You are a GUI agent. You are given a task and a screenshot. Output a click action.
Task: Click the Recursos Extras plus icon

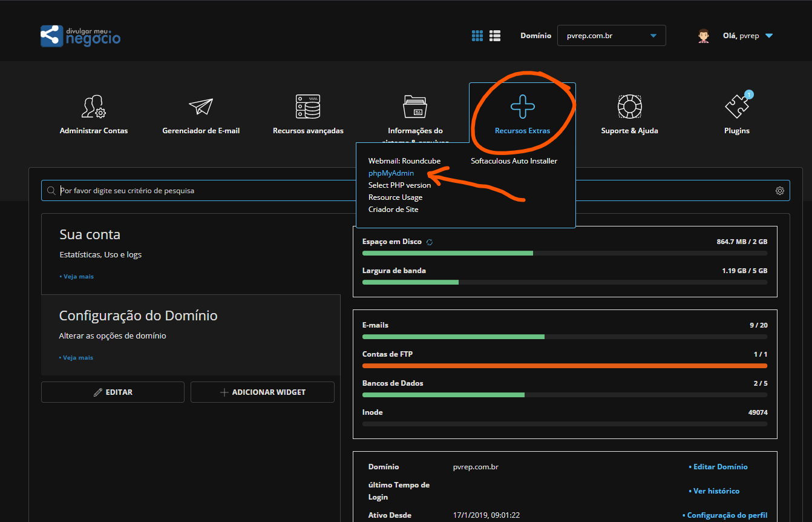(x=522, y=107)
